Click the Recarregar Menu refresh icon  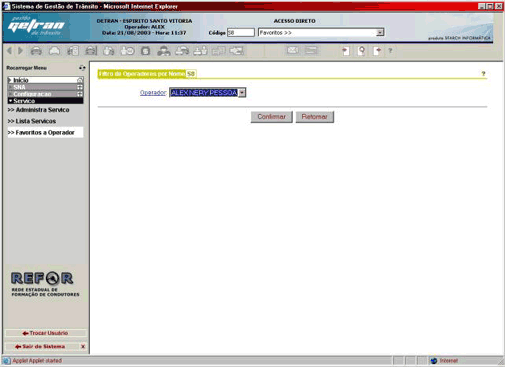tap(82, 68)
